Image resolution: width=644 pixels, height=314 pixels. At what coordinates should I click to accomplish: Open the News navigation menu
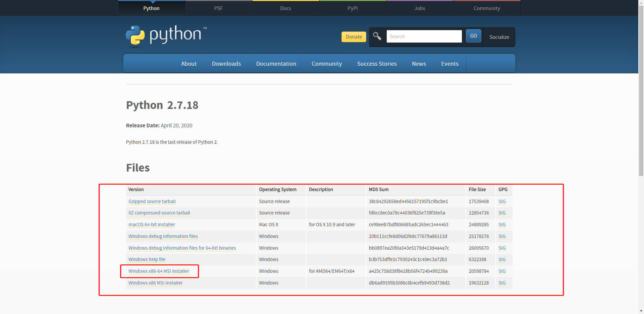419,64
